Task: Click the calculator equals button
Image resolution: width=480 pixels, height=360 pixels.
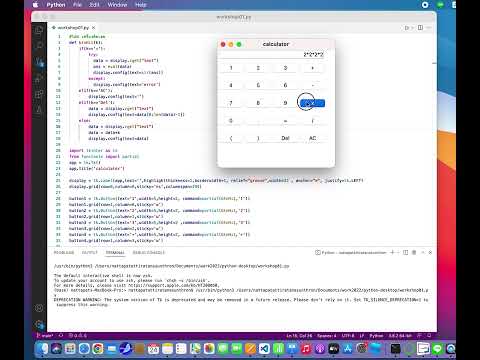Action: 285,121
